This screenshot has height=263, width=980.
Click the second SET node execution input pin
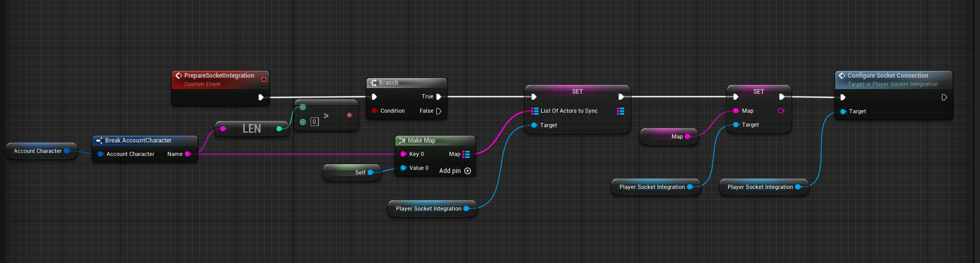coord(736,96)
